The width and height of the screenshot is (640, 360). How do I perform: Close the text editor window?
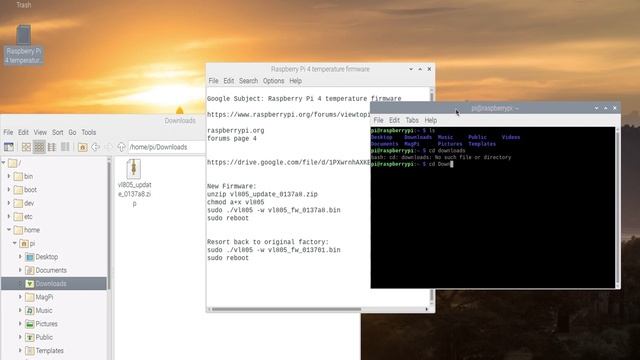click(429, 69)
